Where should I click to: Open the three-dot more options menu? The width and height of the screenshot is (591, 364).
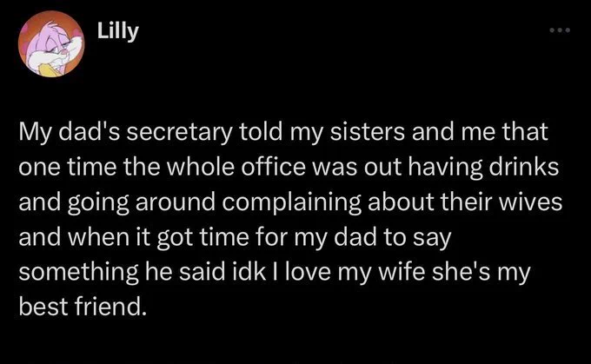[x=560, y=30]
